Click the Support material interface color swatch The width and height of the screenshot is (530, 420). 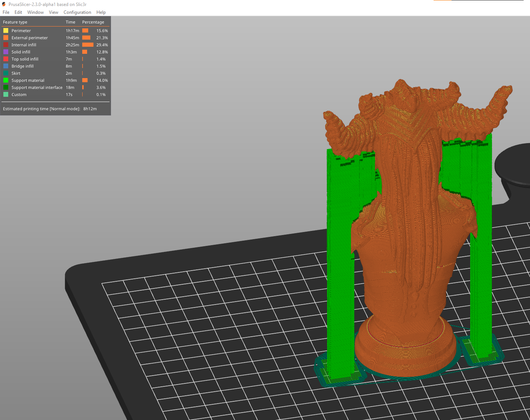[6, 87]
